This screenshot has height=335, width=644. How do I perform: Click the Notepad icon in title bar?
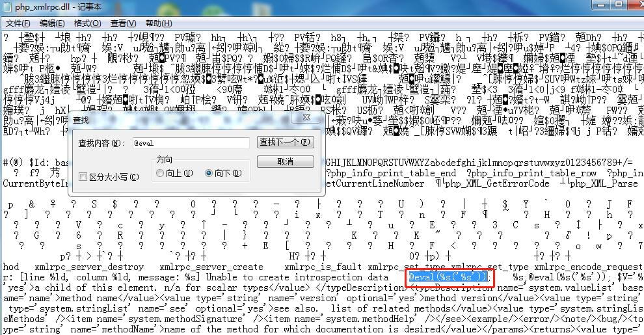(x=8, y=7)
